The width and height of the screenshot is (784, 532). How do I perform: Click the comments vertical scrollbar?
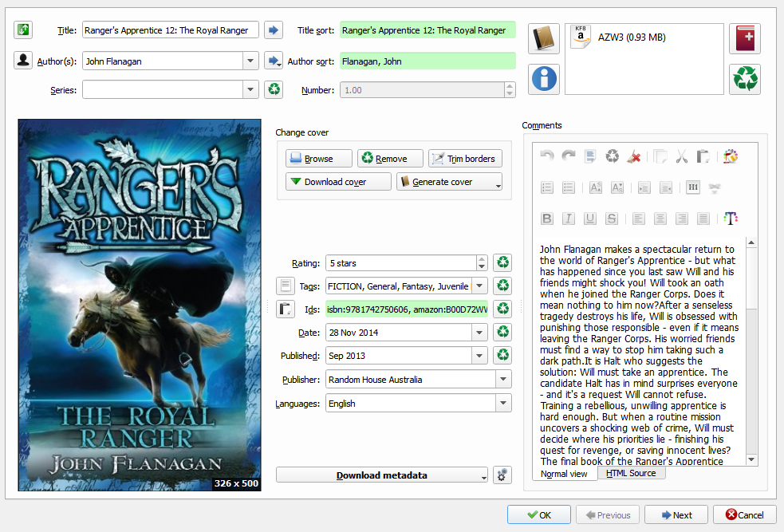click(x=751, y=351)
